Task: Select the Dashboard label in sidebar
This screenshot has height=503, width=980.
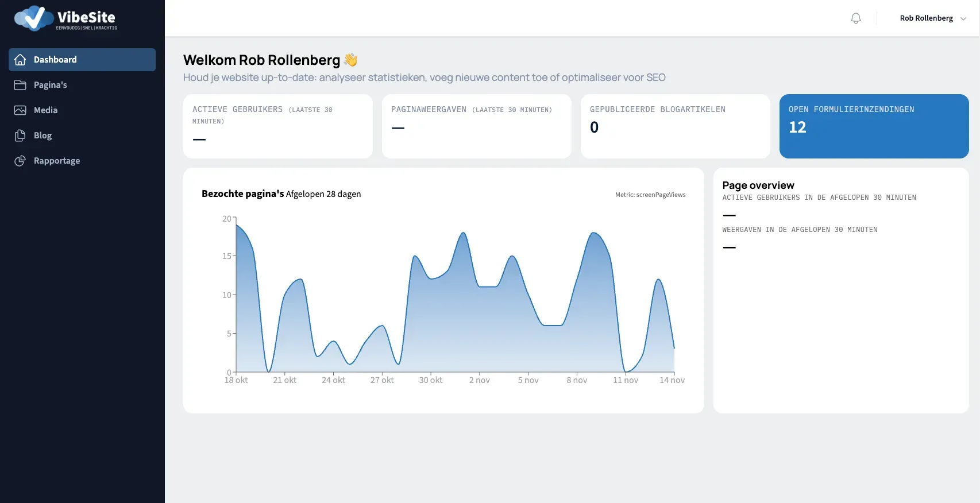Action: pos(55,60)
